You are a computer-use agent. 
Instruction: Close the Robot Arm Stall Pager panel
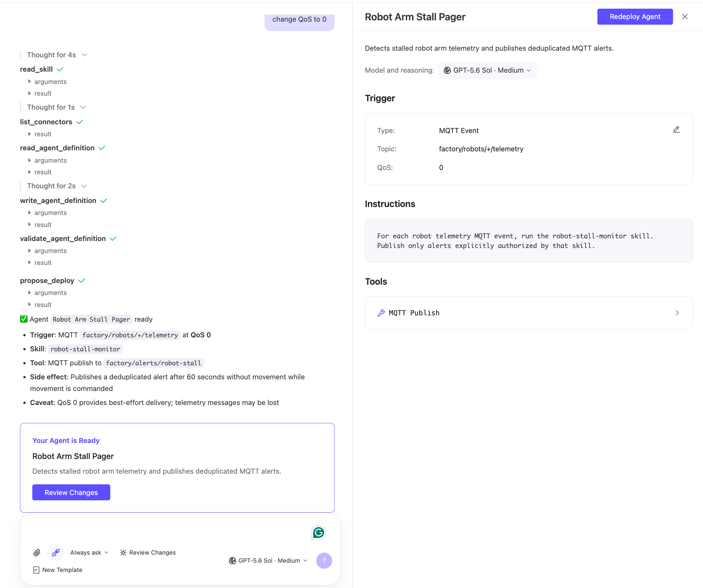pos(685,17)
